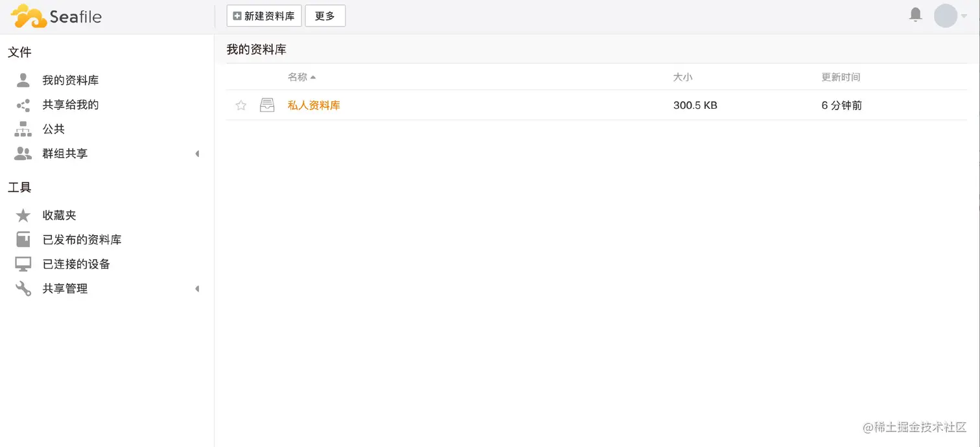Click the star icon beside 收藏夹

click(x=23, y=215)
